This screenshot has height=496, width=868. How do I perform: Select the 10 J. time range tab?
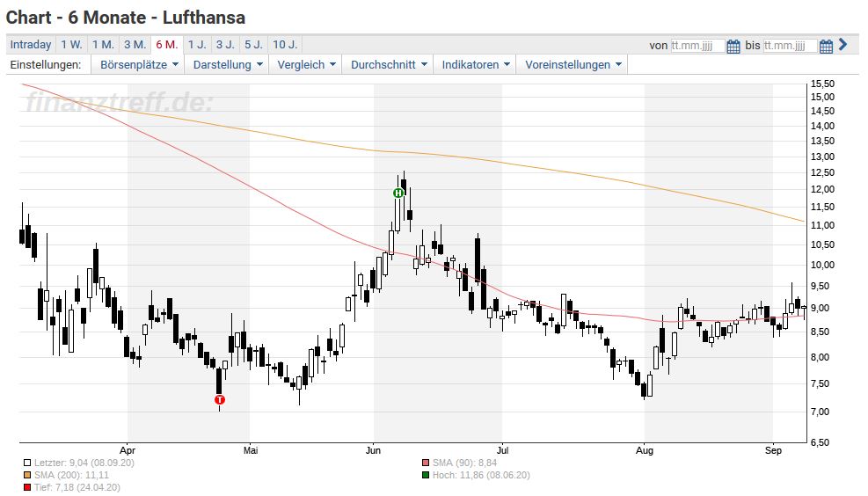(x=285, y=45)
